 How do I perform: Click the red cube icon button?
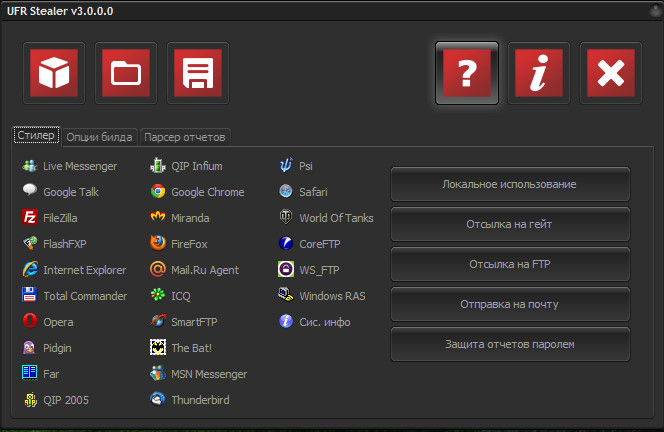pos(54,73)
